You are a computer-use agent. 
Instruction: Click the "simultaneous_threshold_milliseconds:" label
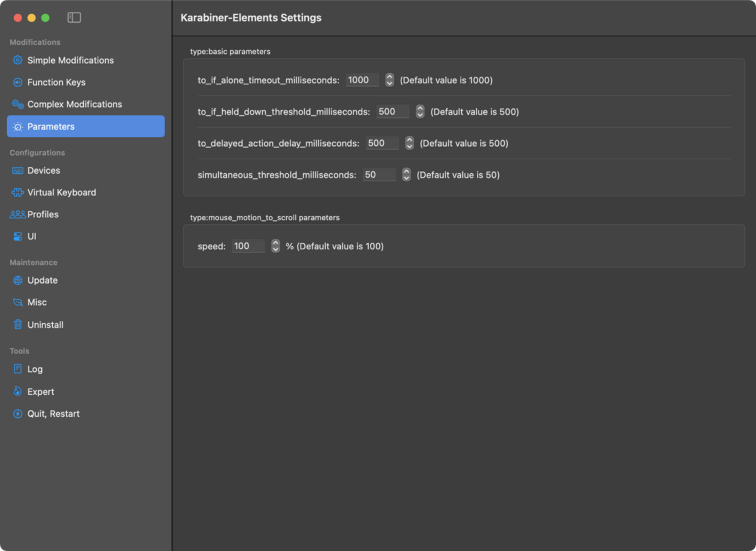[x=277, y=175]
